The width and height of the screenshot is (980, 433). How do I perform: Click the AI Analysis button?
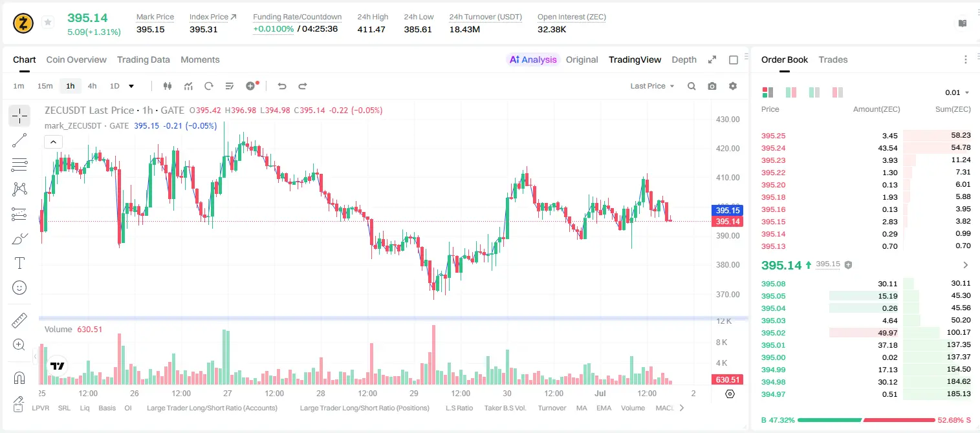532,59
